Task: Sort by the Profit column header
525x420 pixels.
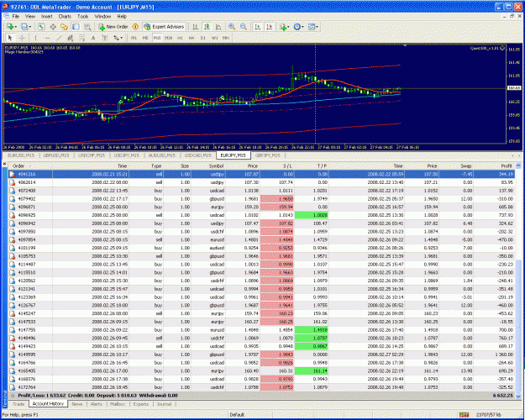Action: tap(495, 165)
